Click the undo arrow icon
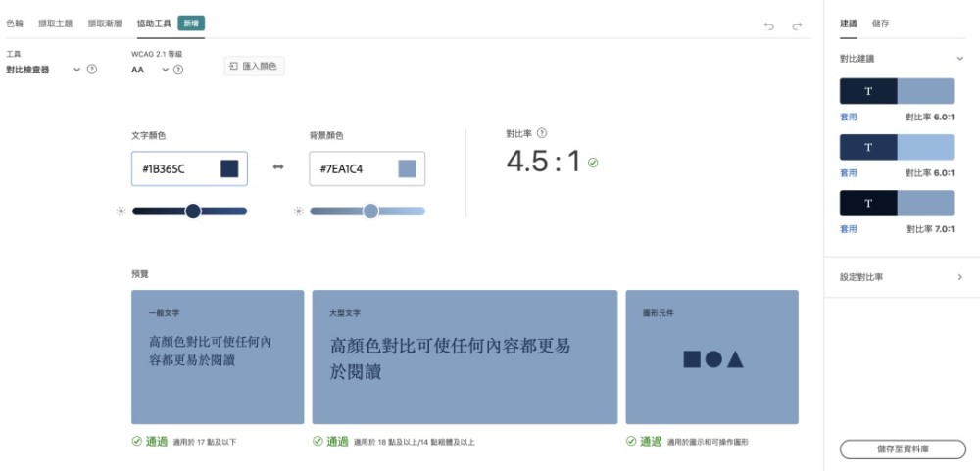This screenshot has height=471, width=980. (769, 26)
